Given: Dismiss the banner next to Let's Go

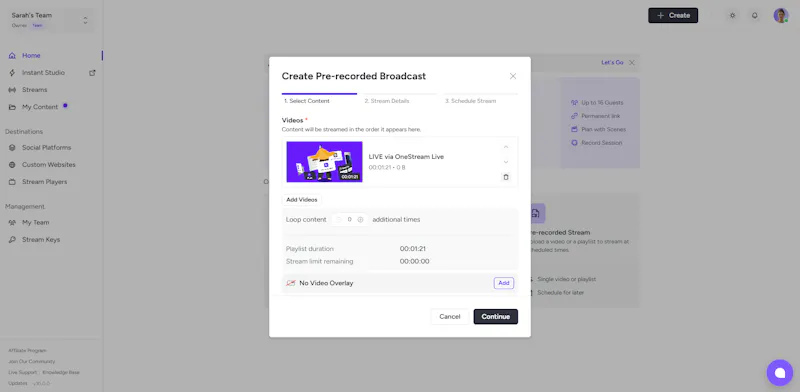Looking at the screenshot, I should point(632,63).
